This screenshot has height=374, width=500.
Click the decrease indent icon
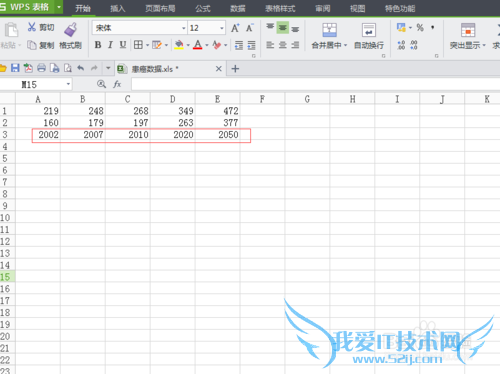click(x=239, y=45)
